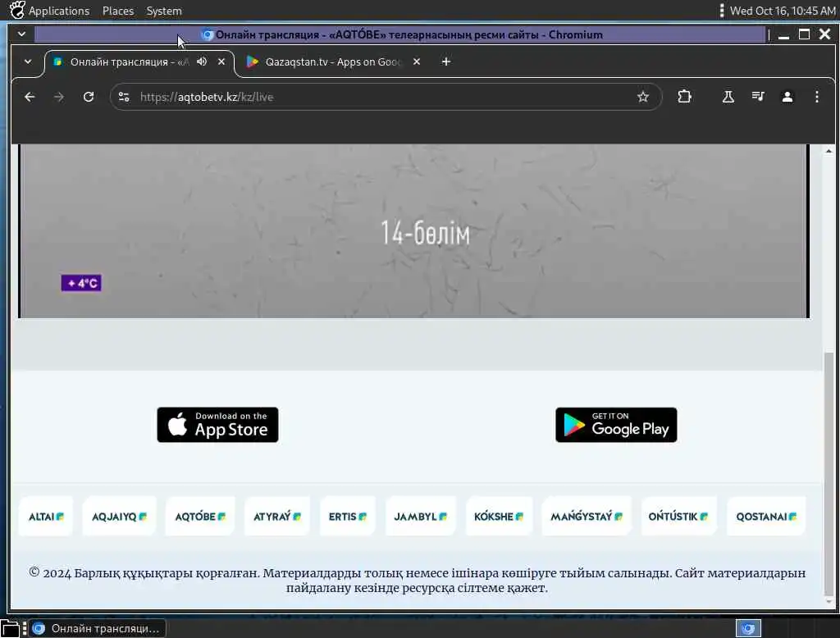Click the scroll-up arrow of page scrollbar
The width and height of the screenshot is (840, 638).
(829, 151)
